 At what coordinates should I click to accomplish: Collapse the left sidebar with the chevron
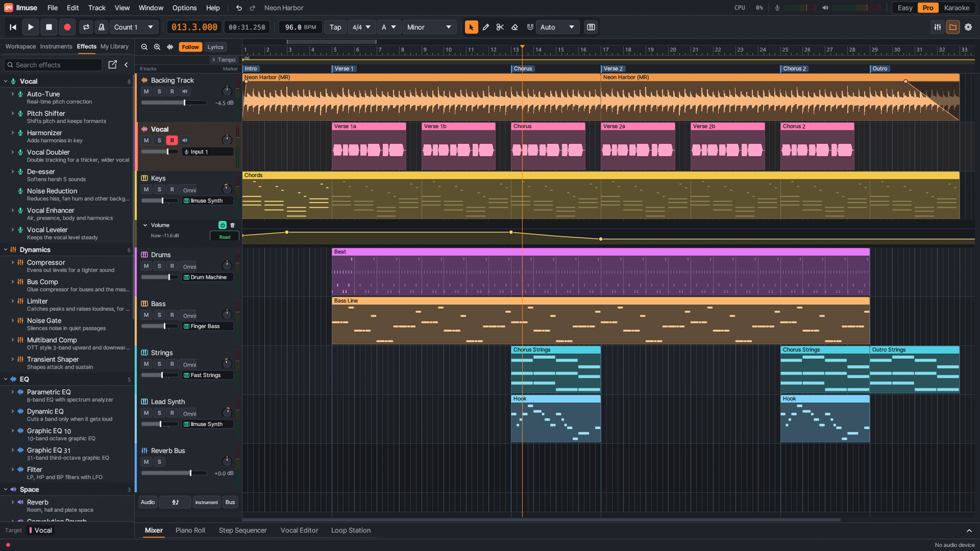(126, 64)
